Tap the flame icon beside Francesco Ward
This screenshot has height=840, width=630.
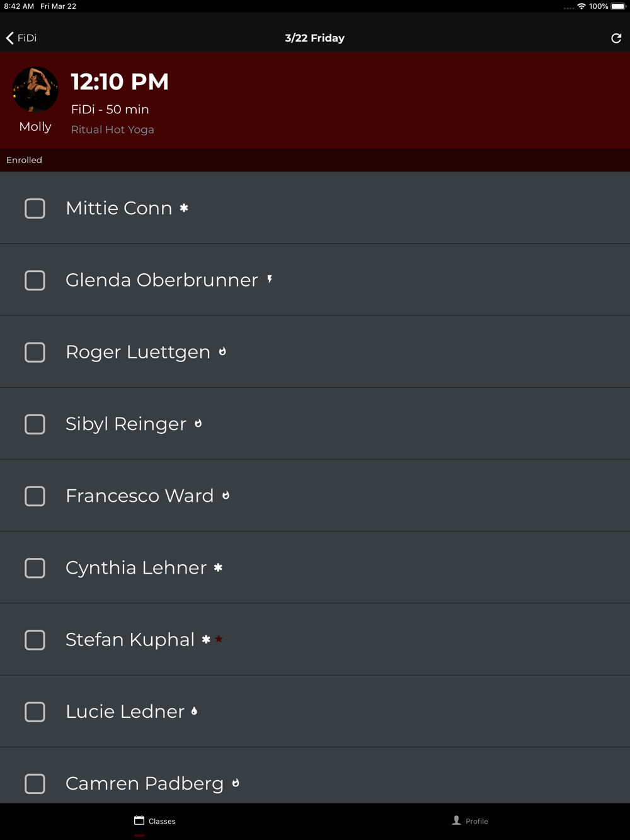(226, 496)
